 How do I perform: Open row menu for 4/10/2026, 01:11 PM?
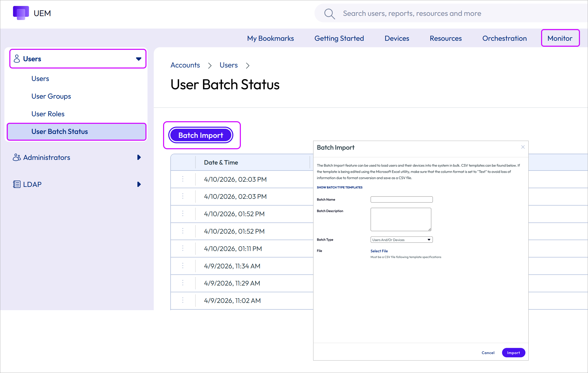point(183,248)
